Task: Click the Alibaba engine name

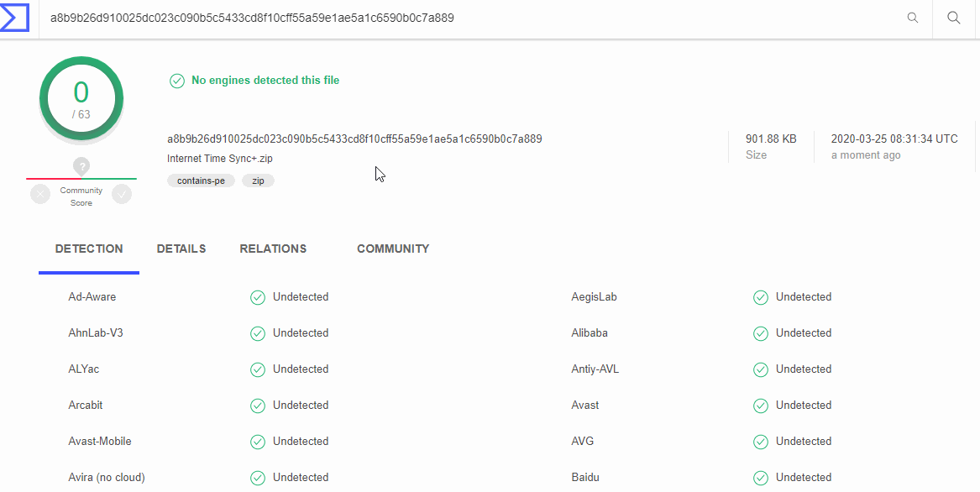Action: (590, 333)
